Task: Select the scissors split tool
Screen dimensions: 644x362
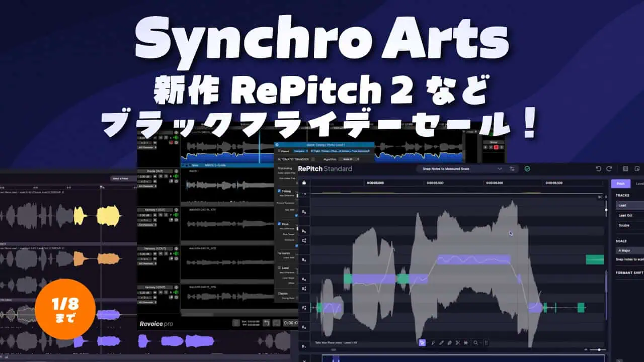Action: (x=458, y=342)
